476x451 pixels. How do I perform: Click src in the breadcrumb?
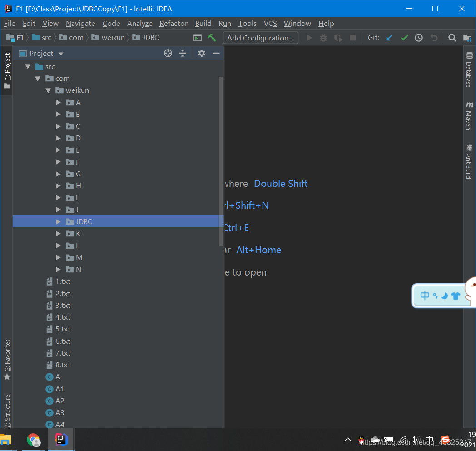42,38
